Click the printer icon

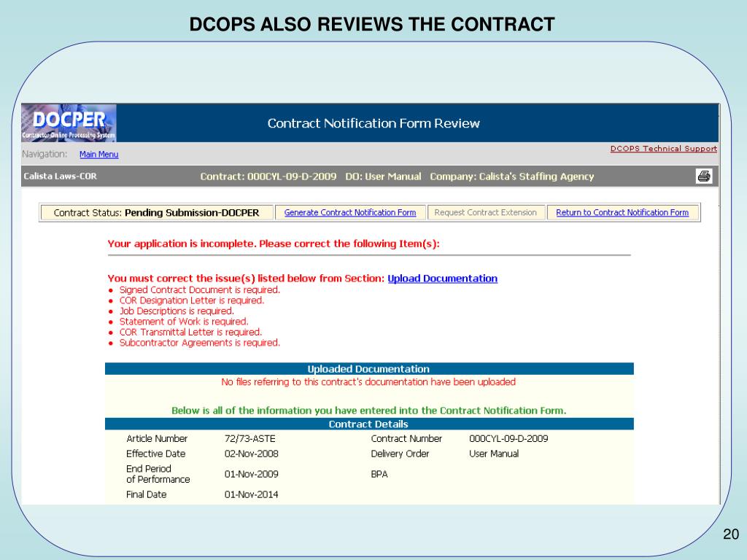704,176
